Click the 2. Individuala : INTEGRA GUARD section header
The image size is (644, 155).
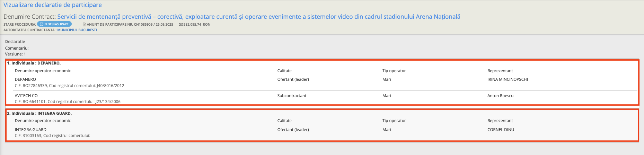(39, 113)
